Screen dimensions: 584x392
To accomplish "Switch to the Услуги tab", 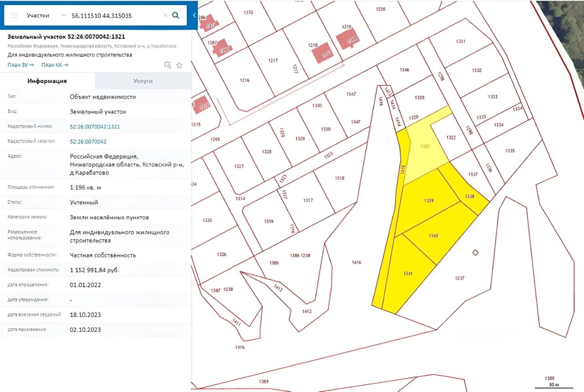I will coord(143,81).
